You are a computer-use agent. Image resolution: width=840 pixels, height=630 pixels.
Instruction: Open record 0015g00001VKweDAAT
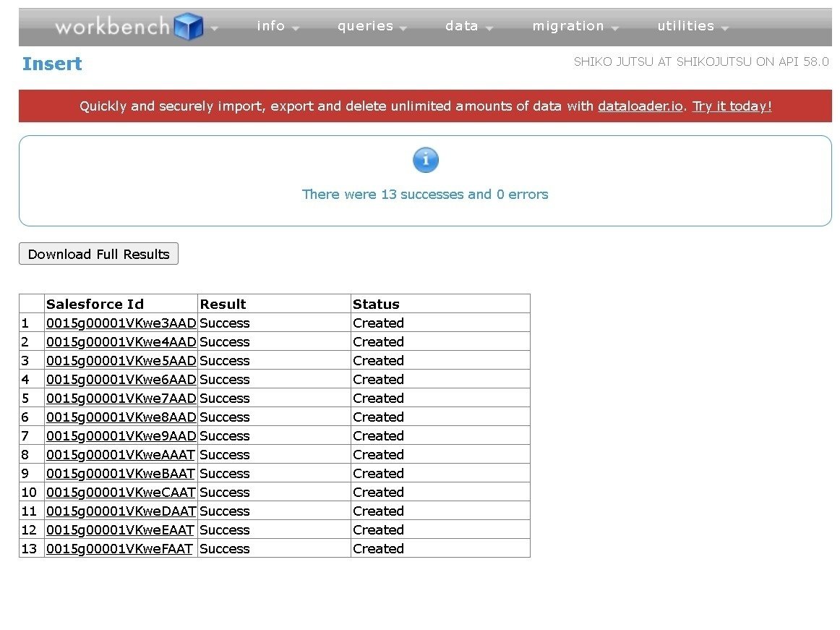[121, 511]
